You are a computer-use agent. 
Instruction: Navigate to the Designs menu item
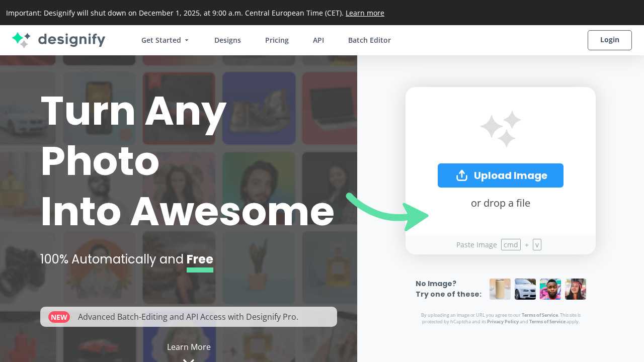tap(227, 40)
